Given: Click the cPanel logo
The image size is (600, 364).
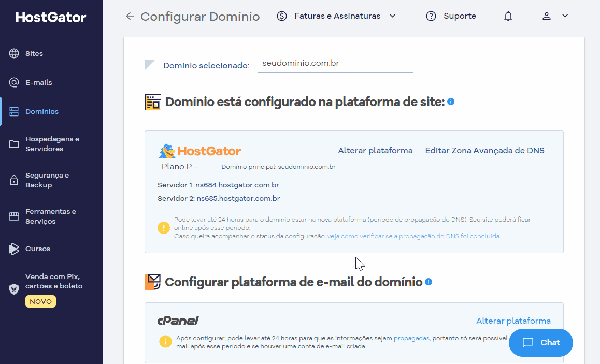Looking at the screenshot, I should [178, 321].
